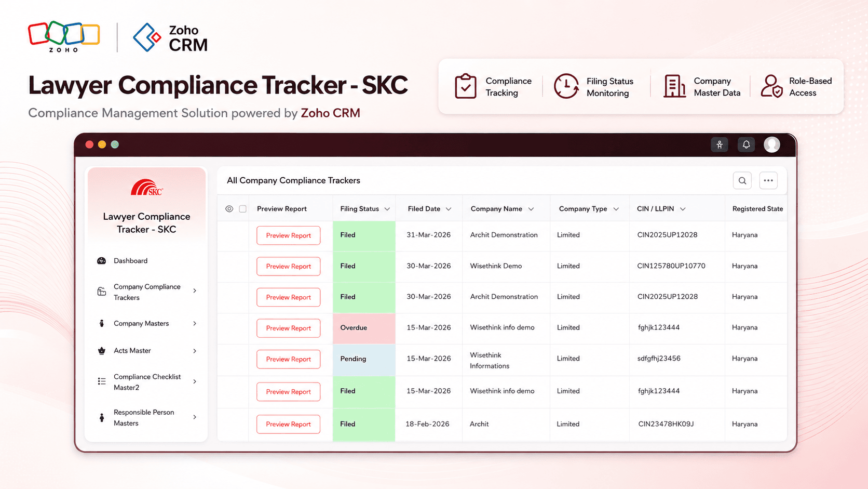Expand Responsible Person Masters chevron
This screenshot has width=868, height=489.
195,417
